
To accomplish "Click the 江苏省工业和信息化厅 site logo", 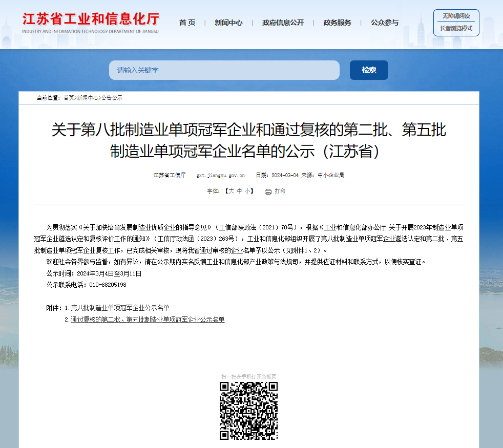I will 91,23.
